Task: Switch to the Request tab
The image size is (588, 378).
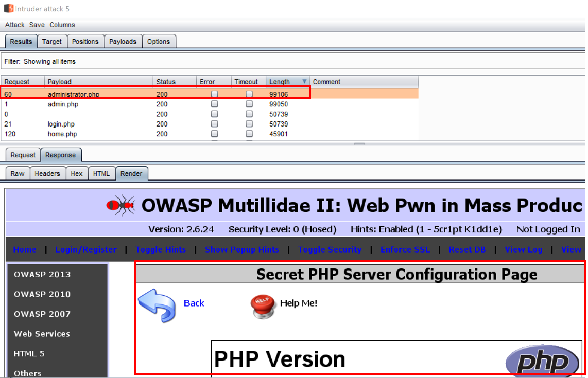Action: pyautogui.click(x=23, y=155)
